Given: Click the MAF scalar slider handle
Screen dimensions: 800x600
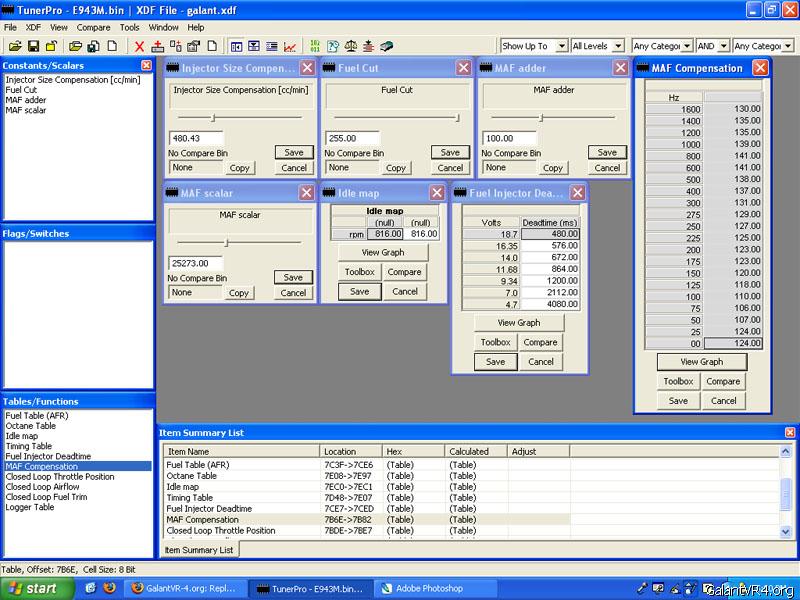Looking at the screenshot, I should point(227,242).
